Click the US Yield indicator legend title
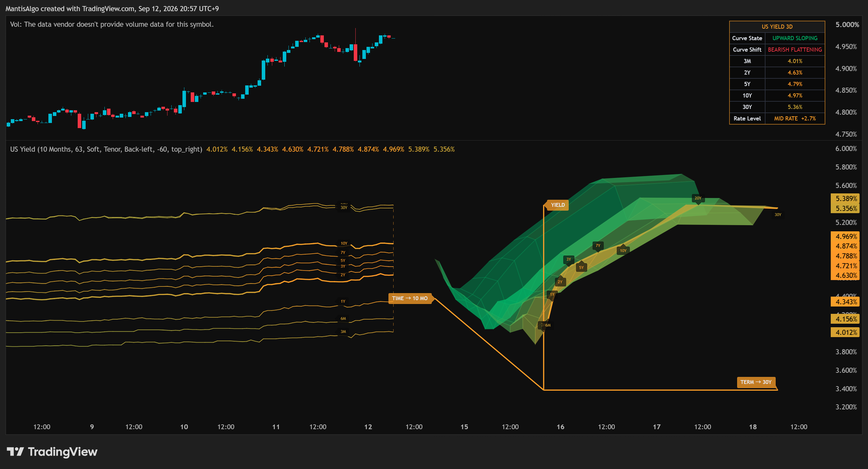This screenshot has width=868, height=469. pos(106,149)
